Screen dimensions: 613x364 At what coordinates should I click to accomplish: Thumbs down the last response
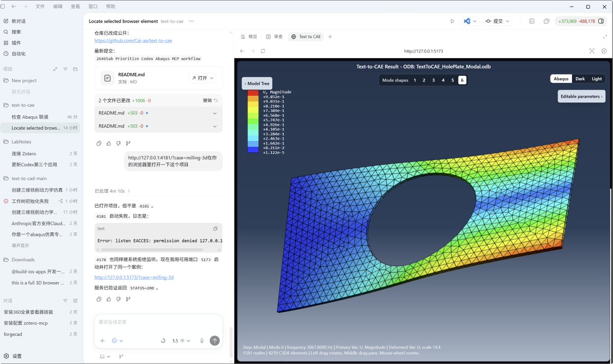(x=119, y=299)
